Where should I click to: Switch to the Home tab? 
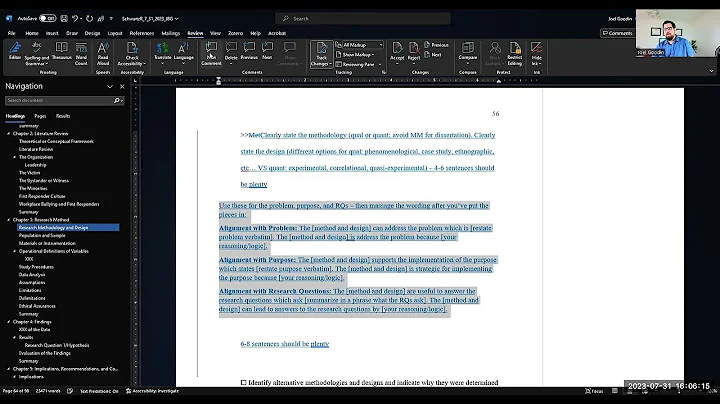[x=32, y=33]
